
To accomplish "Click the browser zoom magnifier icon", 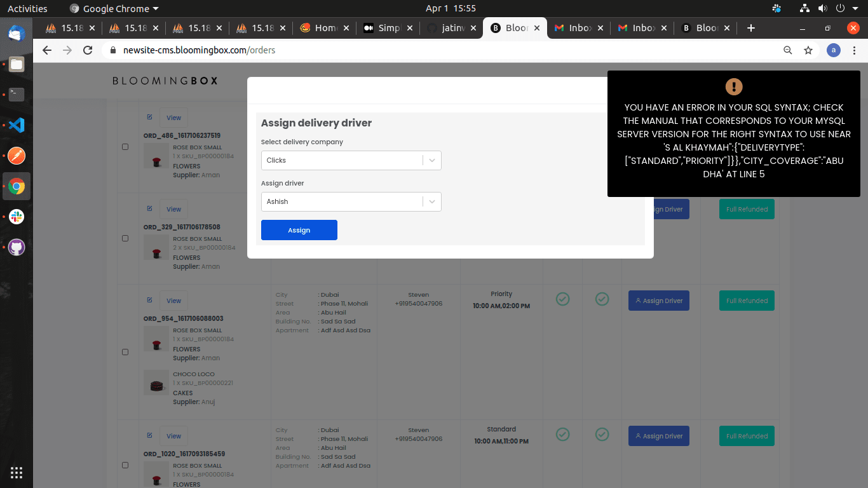I will click(788, 50).
